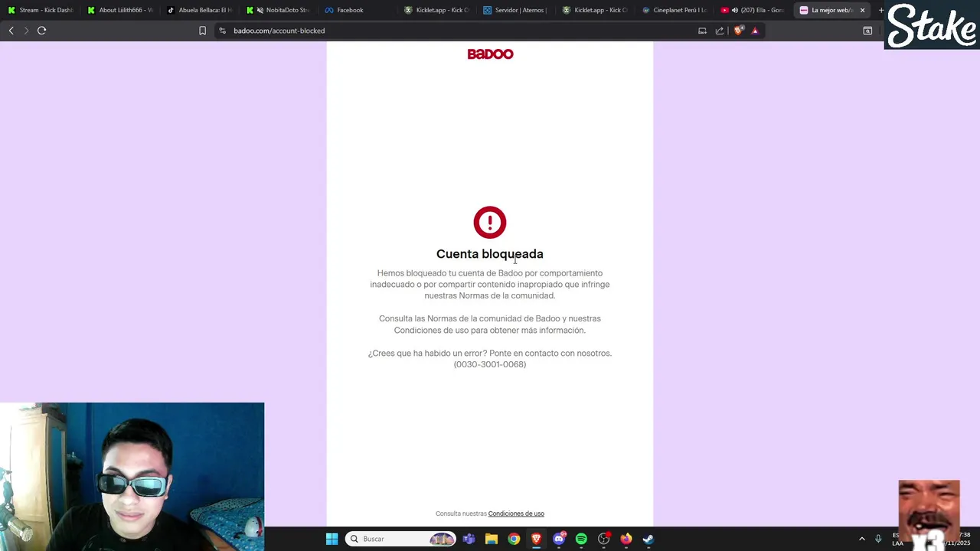
Task: Switch to the Facebook tab
Action: click(357, 10)
